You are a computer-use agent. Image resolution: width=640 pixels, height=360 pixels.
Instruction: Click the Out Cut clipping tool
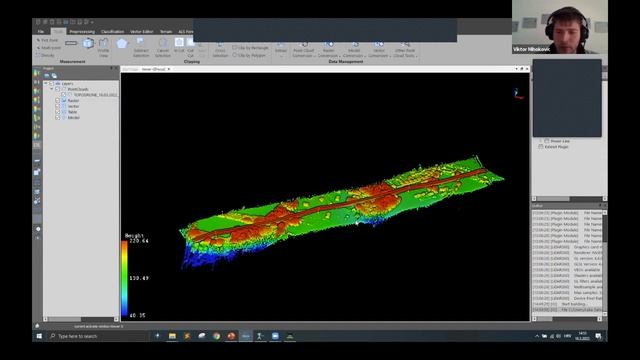191,48
